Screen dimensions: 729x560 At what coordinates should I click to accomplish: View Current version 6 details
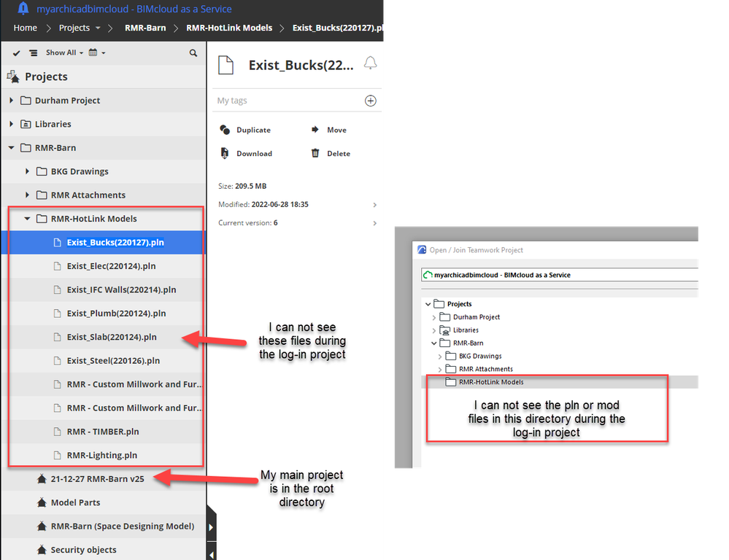tap(374, 223)
